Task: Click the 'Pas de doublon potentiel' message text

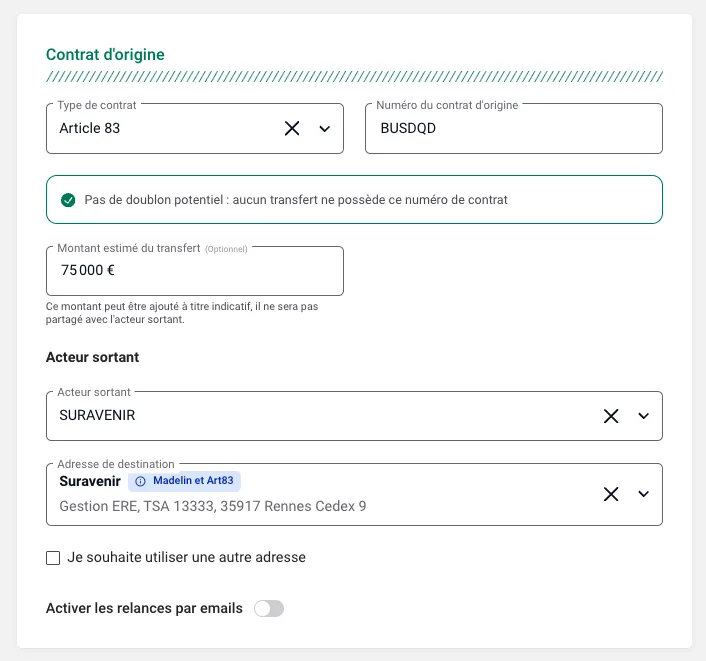Action: (x=296, y=200)
